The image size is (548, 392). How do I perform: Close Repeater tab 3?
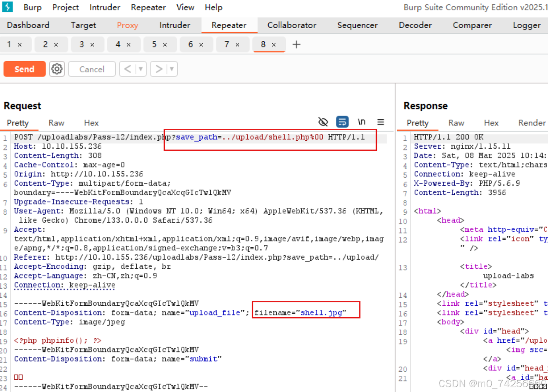92,44
